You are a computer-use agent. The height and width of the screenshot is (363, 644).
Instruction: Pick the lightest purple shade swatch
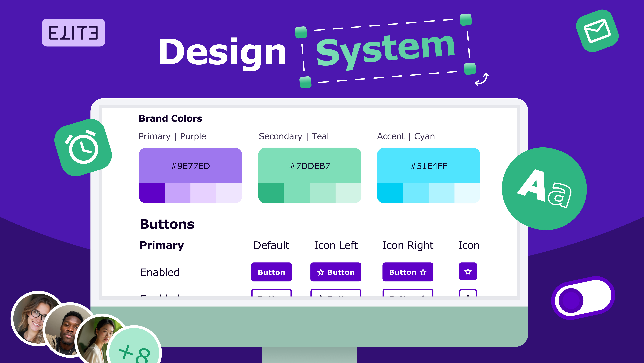229,193
